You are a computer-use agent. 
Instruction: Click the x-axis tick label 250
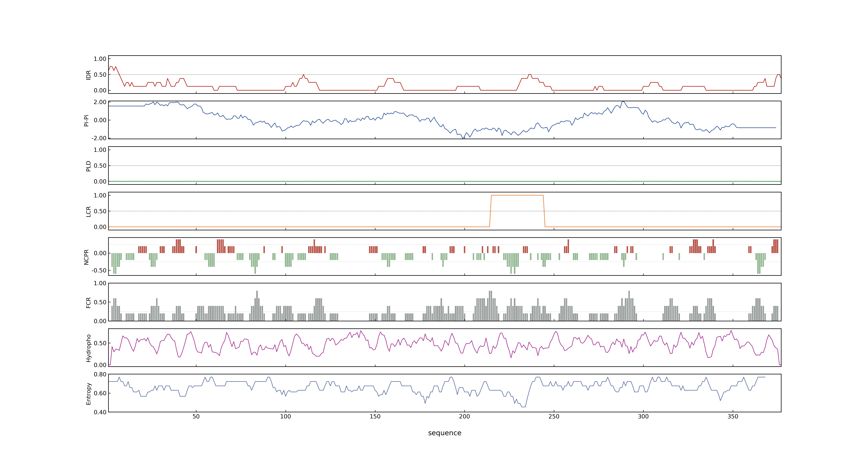(x=554, y=416)
